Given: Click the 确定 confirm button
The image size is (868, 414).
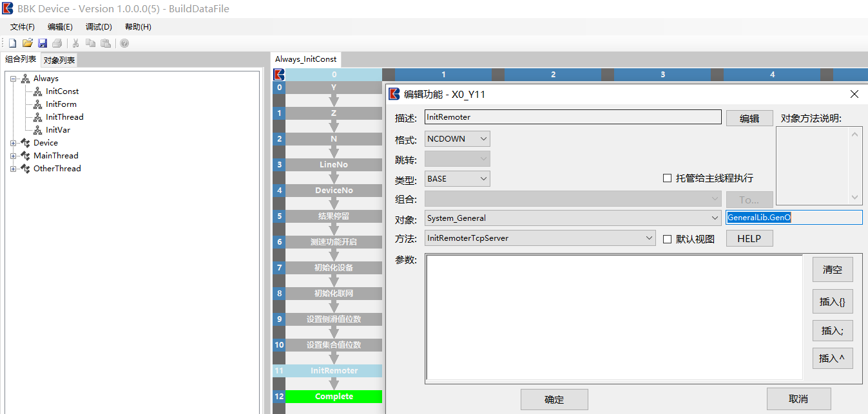Looking at the screenshot, I should [x=554, y=400].
